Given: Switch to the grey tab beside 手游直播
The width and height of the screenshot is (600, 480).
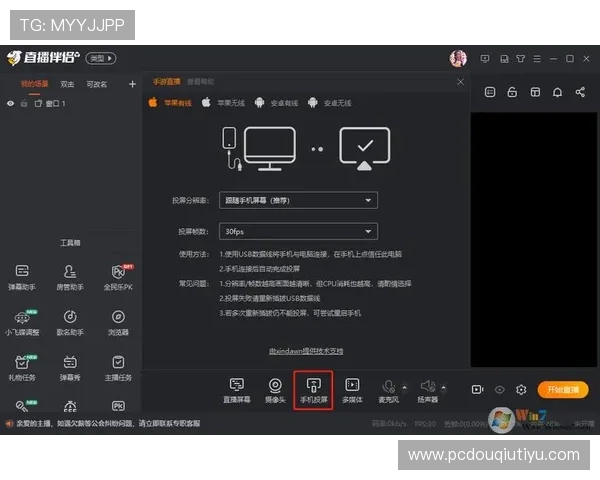Looking at the screenshot, I should pyautogui.click(x=201, y=82).
